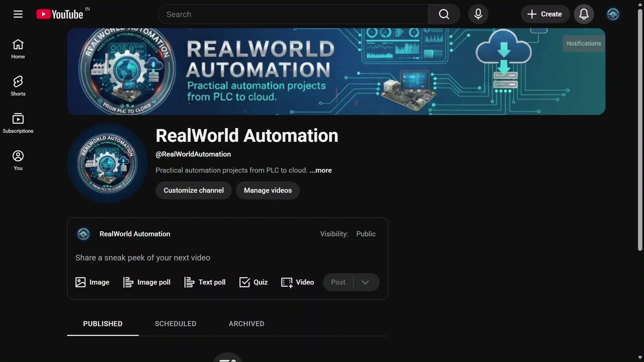Open the Post options dropdown arrow

[x=366, y=282]
